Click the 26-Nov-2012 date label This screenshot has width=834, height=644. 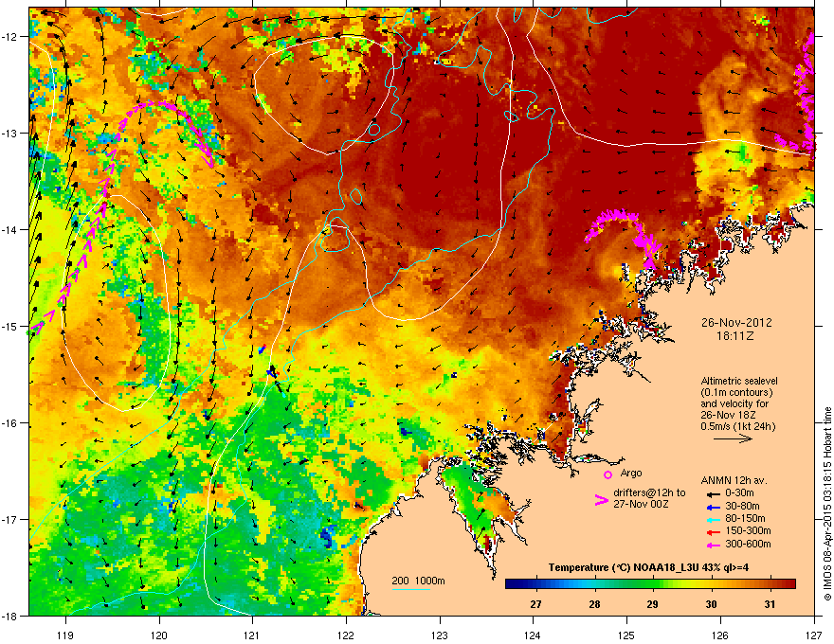(736, 323)
